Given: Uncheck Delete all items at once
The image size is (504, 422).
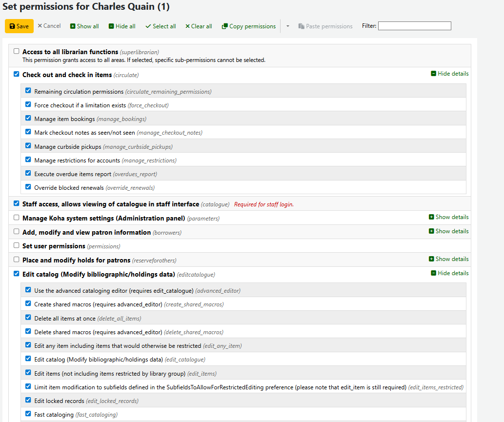Looking at the screenshot, I should coord(28,318).
